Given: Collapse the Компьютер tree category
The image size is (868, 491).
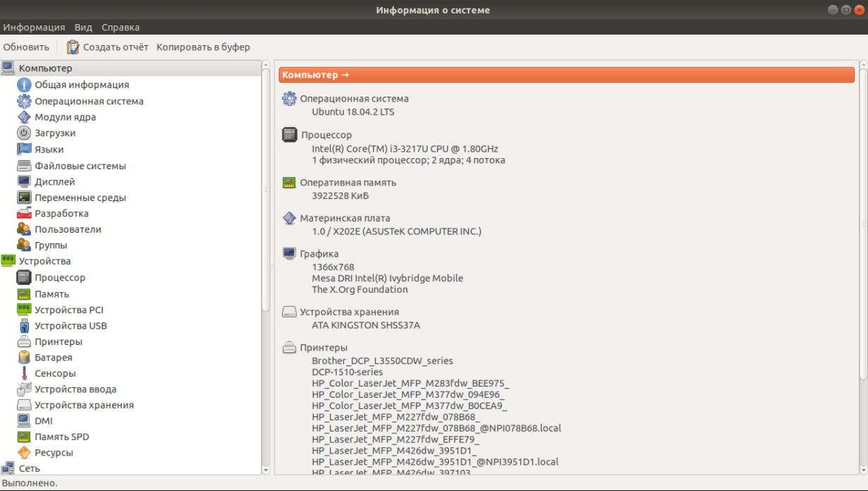Looking at the screenshot, I should tap(45, 68).
